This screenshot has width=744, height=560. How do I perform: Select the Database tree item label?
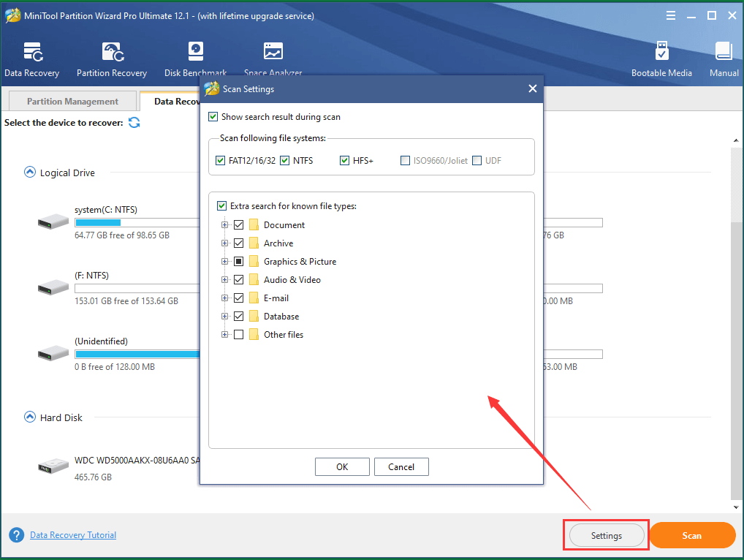[x=281, y=316]
